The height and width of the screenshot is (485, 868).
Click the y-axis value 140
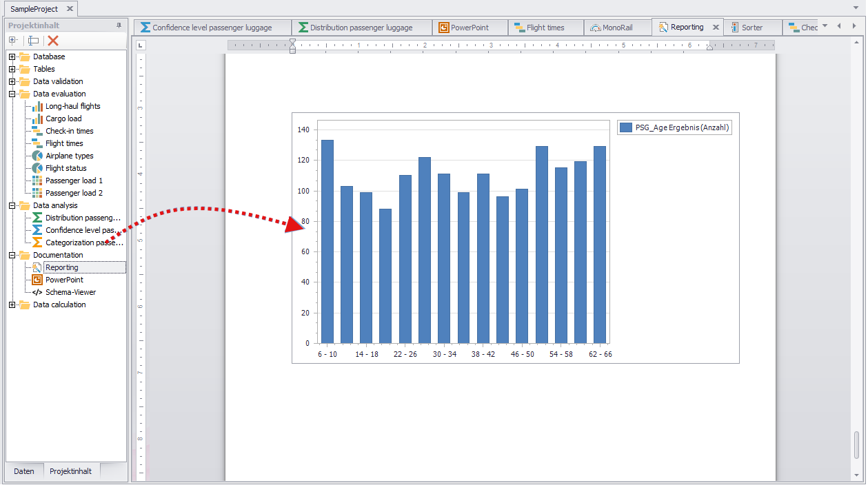coord(303,130)
